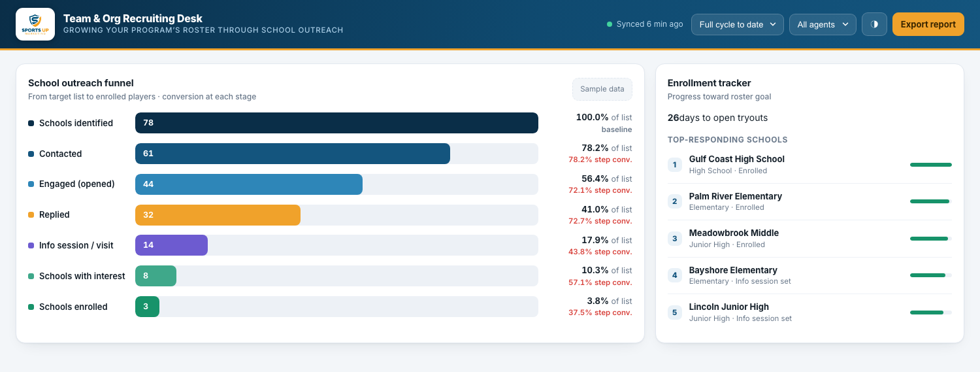Click rank badge 1 for Gulf Coast

coord(675,165)
